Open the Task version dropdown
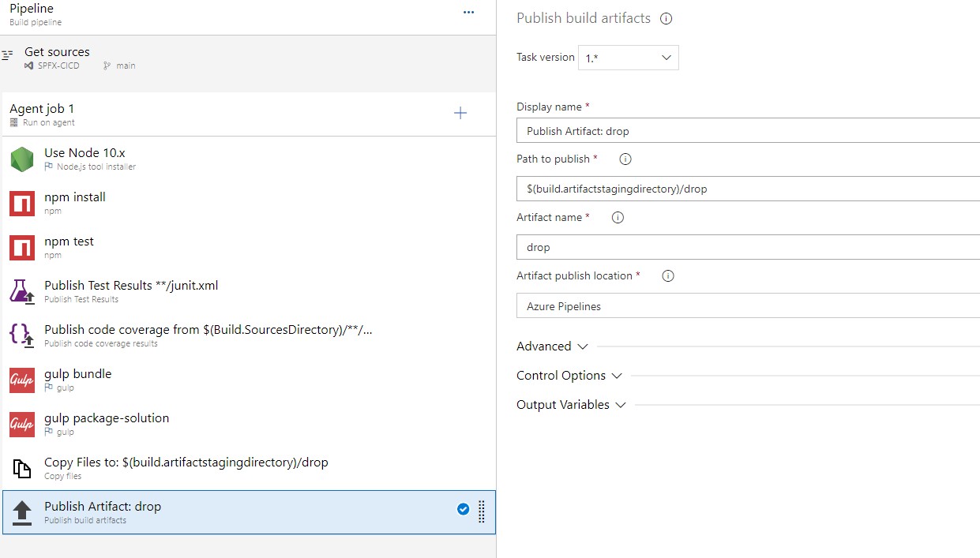This screenshot has width=980, height=558. click(x=628, y=58)
